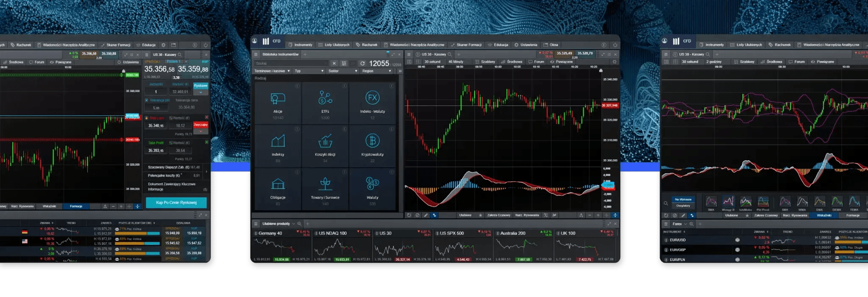The width and height of the screenshot is (868, 297).
Task: Click Kup Po Cenie Rynkowej button
Action: point(176,203)
